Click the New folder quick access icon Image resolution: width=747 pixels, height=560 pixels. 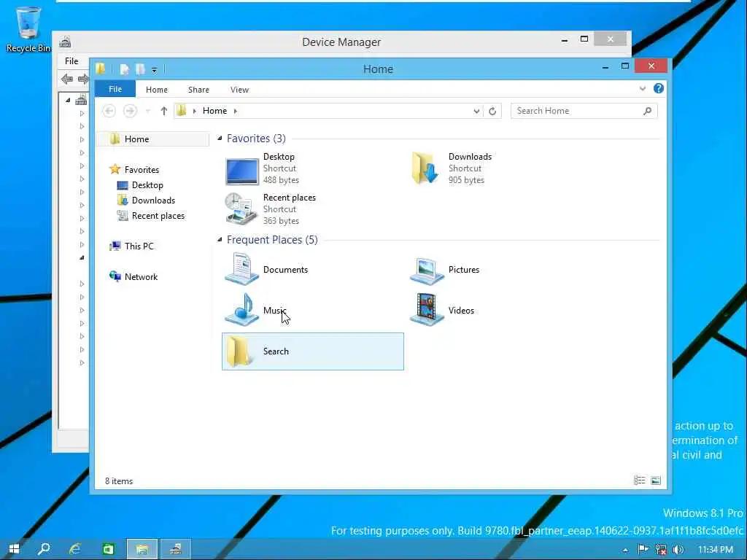coord(140,69)
